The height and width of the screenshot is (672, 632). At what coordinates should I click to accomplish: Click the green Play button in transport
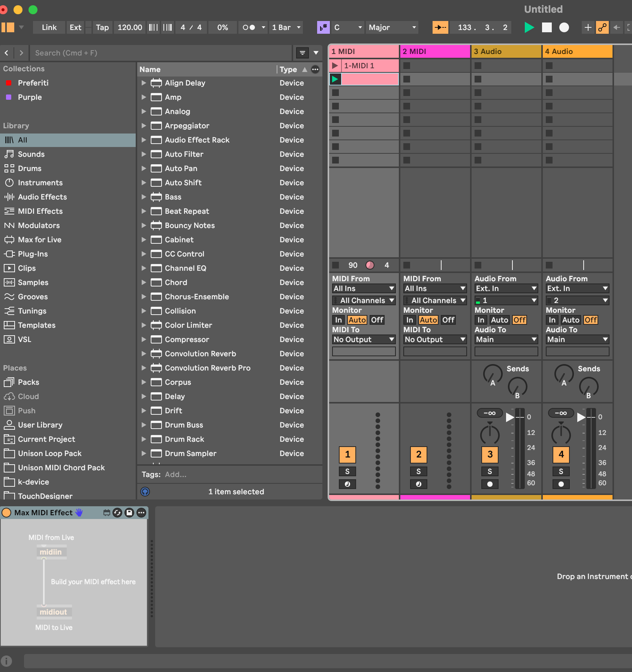coord(529,27)
